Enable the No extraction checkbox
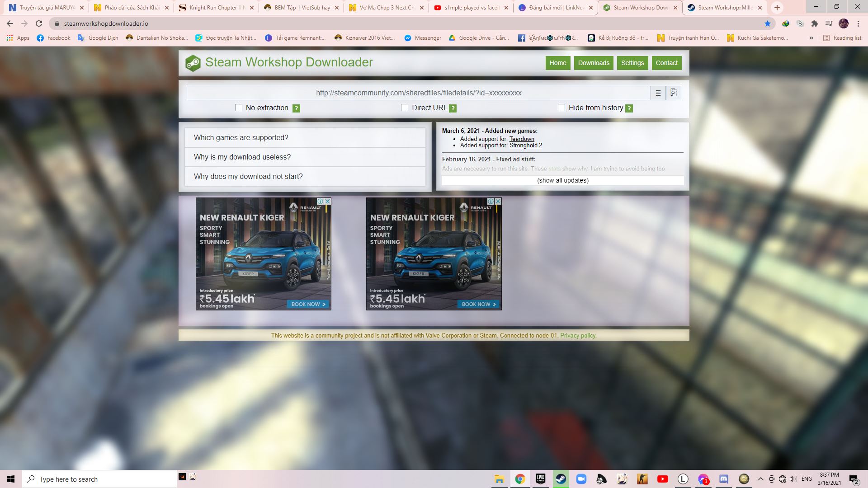The image size is (868, 488). tap(239, 108)
